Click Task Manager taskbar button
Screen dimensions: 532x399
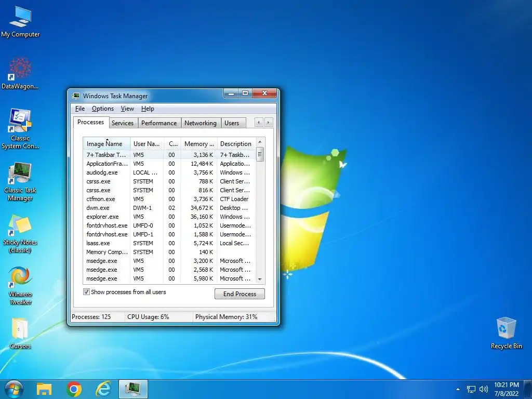(x=133, y=389)
